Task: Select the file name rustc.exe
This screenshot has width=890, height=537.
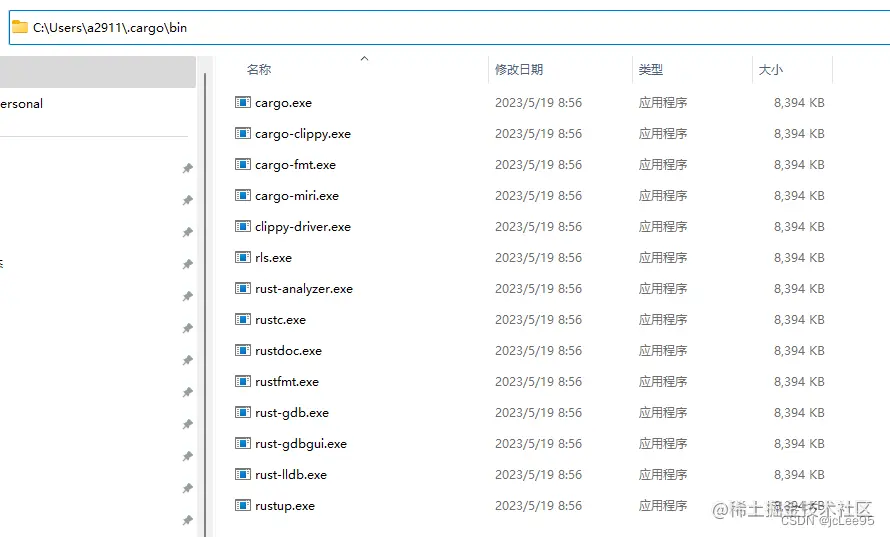Action: coord(280,320)
